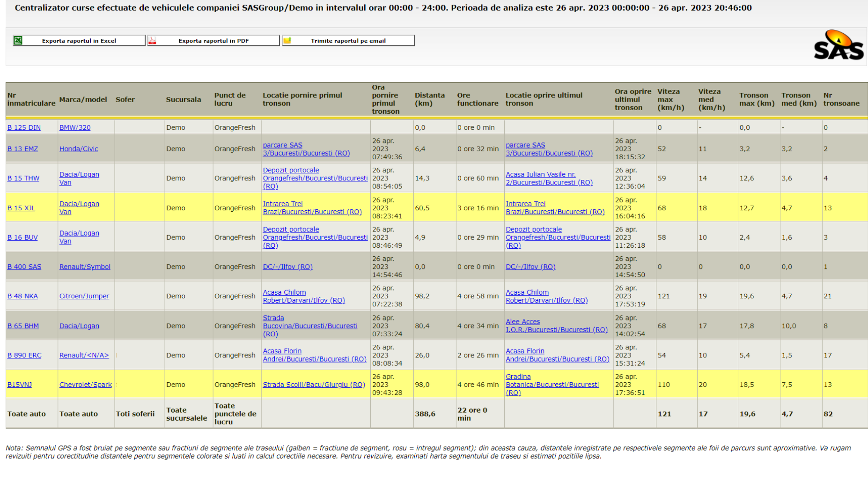This screenshot has width=868, height=482.
Task: Open stop location Alee Acces I.O.R.
Action: (x=556, y=326)
